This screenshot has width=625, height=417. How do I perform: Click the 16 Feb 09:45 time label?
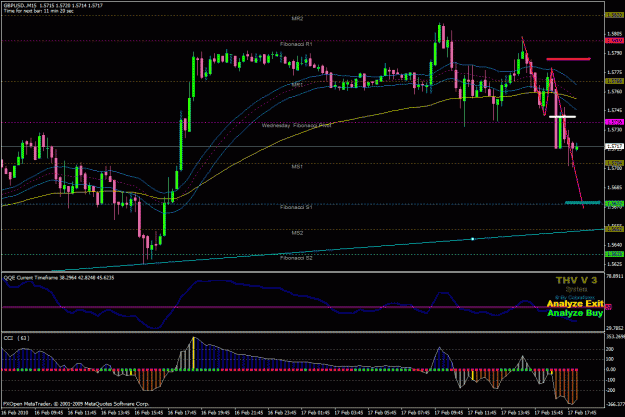click(x=49, y=413)
